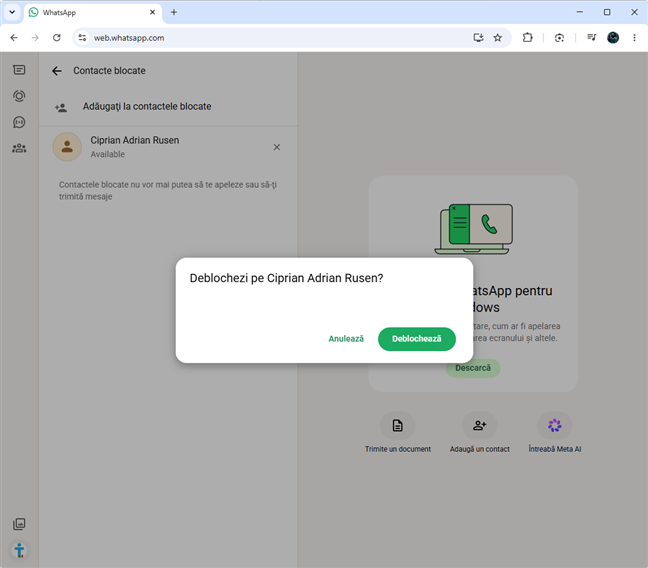
Task: Click the accessibility figure icon at the sidebar bottom
Action: point(19,550)
